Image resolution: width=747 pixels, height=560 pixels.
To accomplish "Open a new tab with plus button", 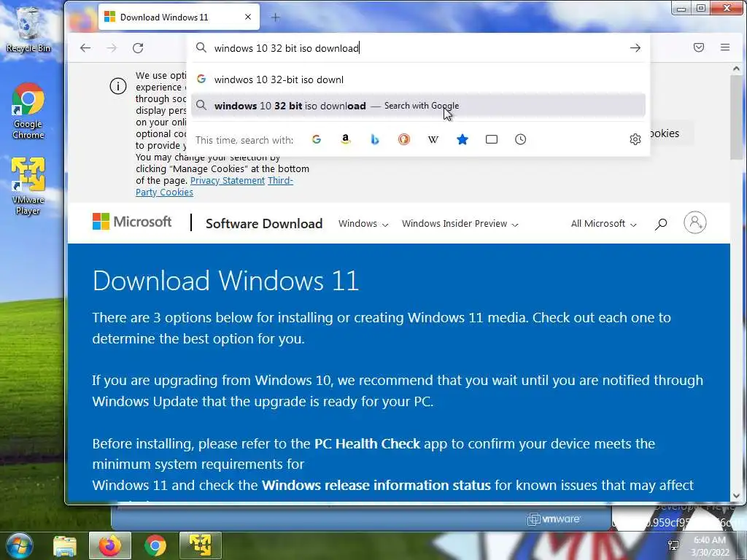I will tap(275, 17).
